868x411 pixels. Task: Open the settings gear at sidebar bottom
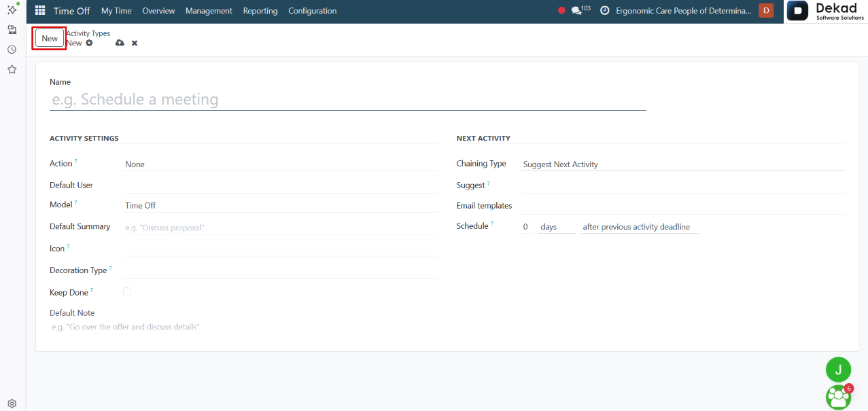[12, 403]
